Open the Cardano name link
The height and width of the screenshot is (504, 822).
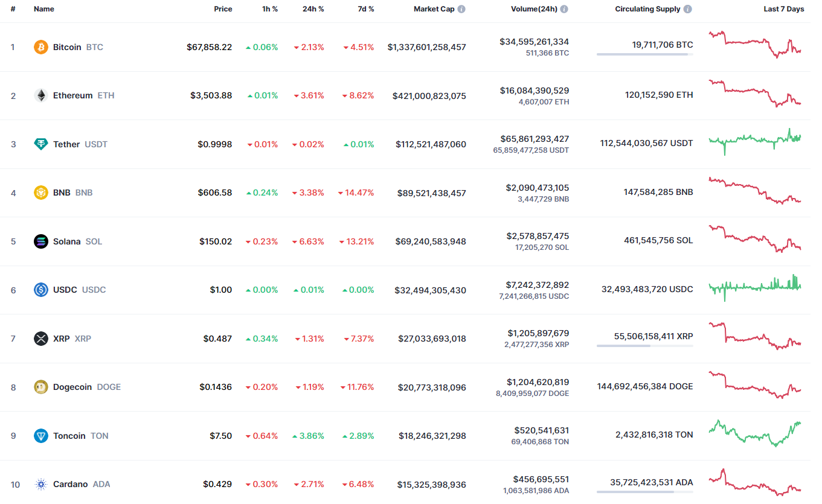tap(70, 484)
